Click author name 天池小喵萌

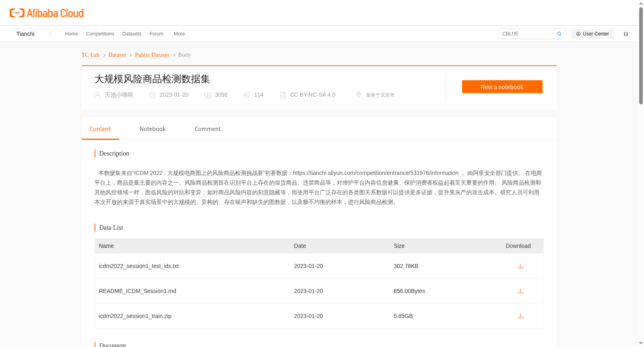click(119, 95)
